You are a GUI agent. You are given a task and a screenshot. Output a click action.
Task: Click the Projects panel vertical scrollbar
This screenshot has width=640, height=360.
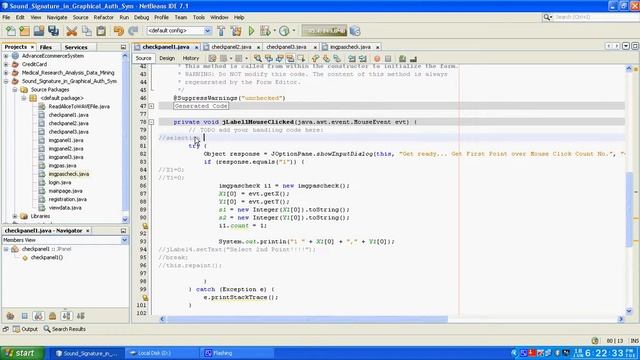click(x=125, y=137)
